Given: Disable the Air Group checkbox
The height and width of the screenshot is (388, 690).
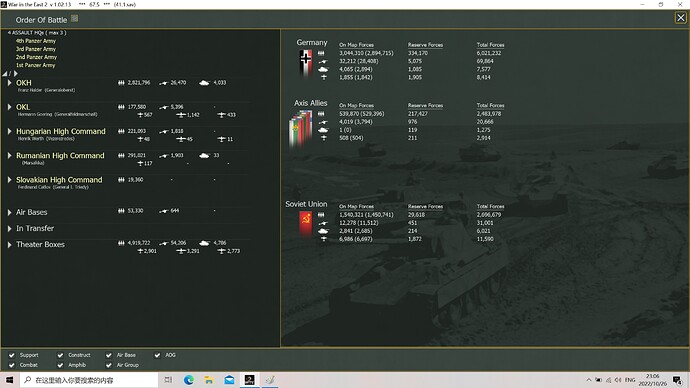Looking at the screenshot, I should click(109, 365).
